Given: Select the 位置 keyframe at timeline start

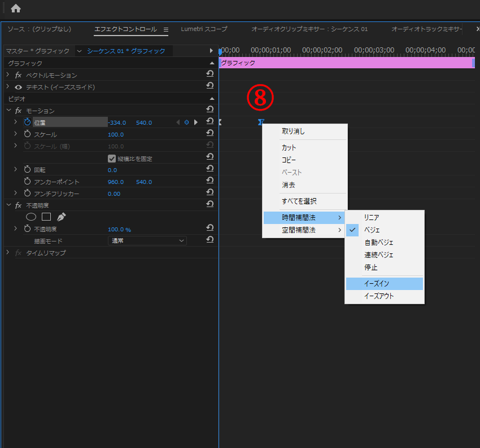Looking at the screenshot, I should point(220,122).
